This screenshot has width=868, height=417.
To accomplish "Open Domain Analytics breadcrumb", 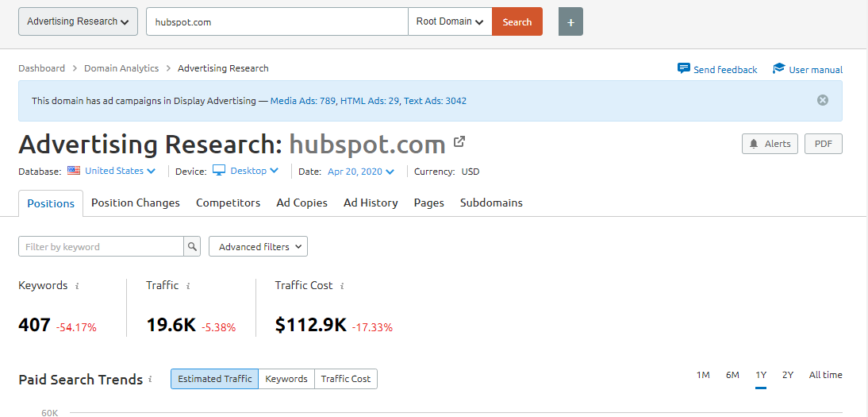I will [121, 68].
